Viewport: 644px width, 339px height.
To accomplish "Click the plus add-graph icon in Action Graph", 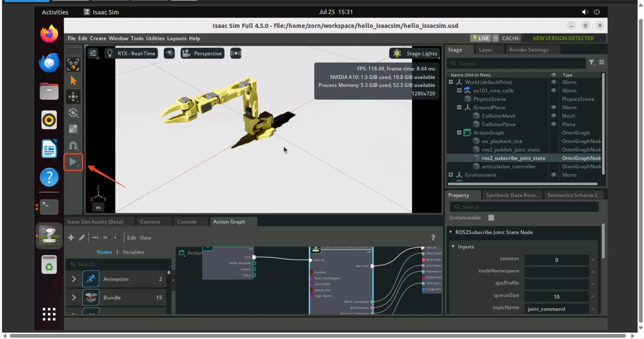I will 71,237.
